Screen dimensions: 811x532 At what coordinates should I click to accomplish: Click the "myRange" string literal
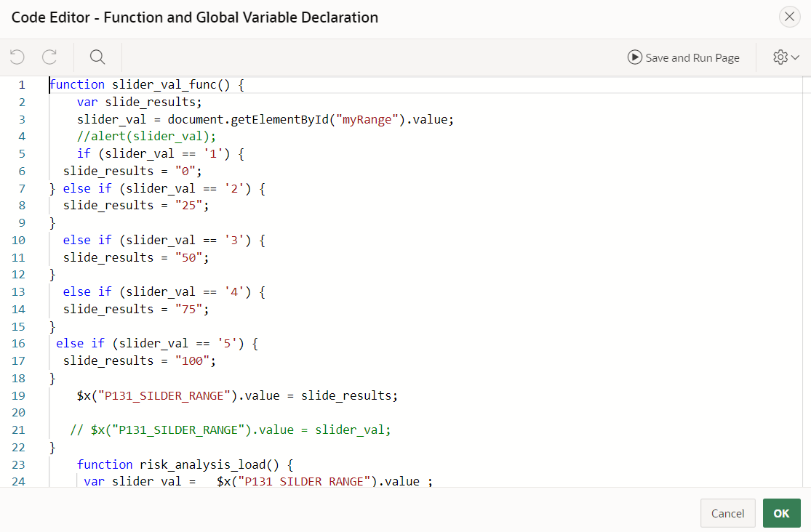[367, 119]
